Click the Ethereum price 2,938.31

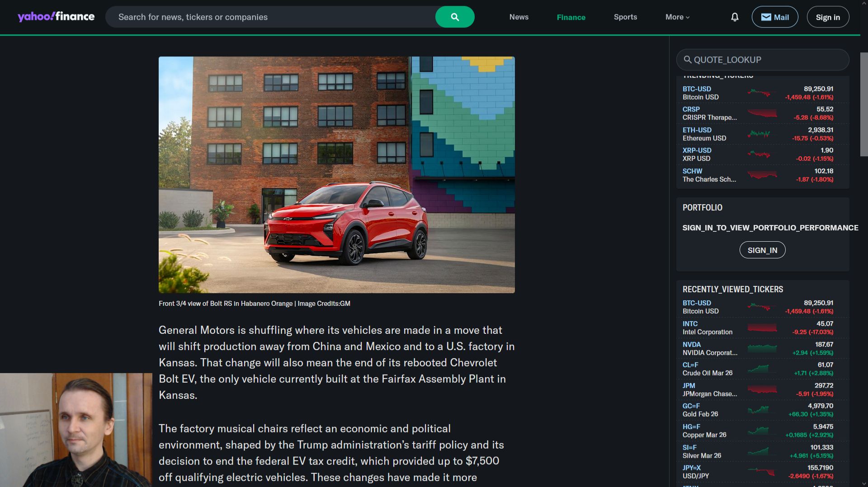(x=821, y=130)
